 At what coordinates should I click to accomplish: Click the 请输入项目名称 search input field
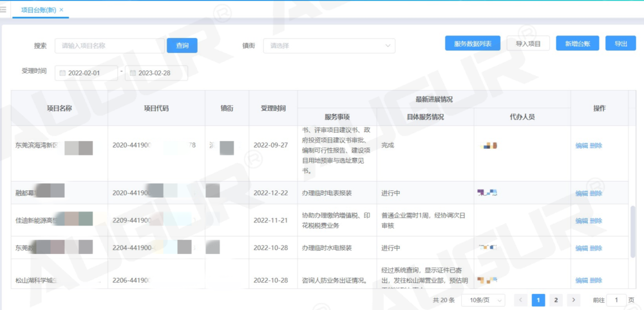109,46
